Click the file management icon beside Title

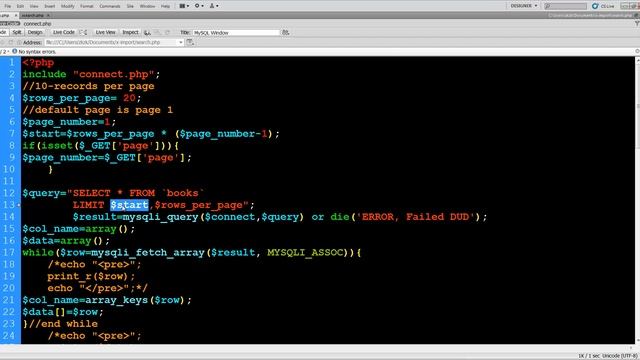coord(286,32)
